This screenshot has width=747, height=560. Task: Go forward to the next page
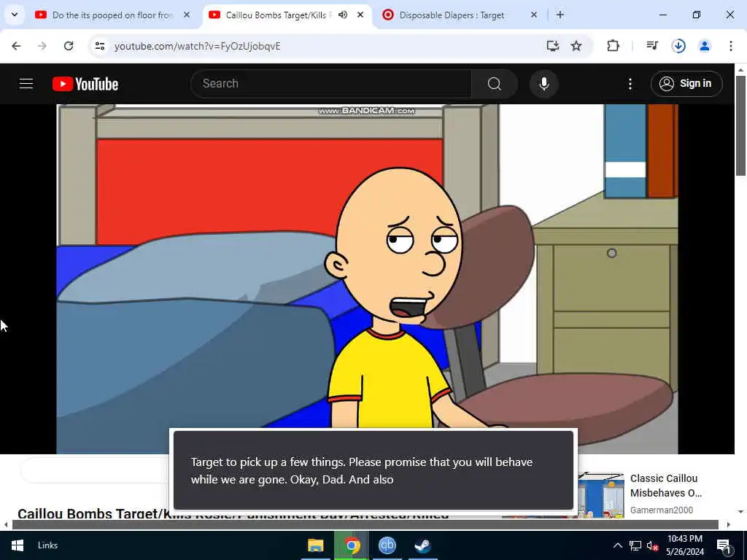click(x=42, y=46)
